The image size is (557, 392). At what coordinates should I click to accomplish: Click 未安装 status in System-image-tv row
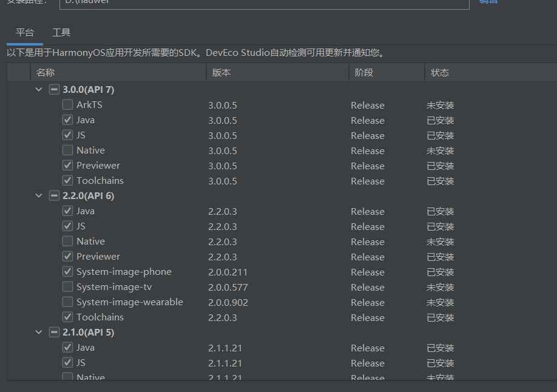coord(441,288)
